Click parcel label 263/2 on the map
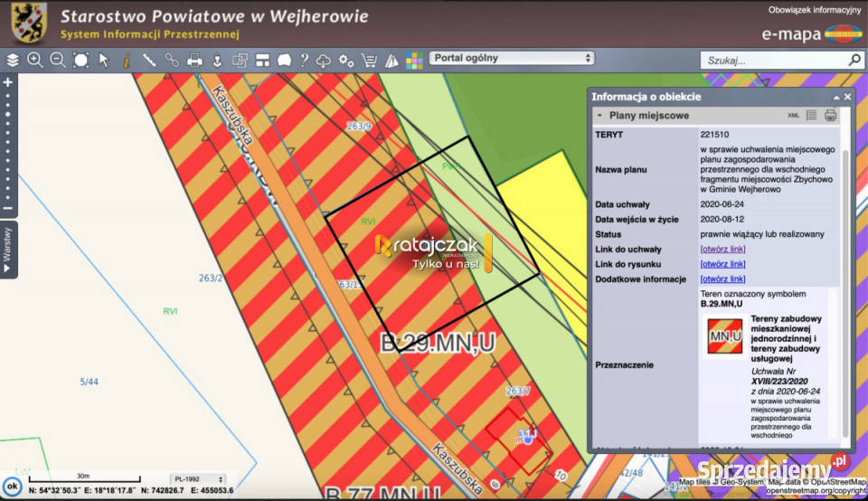Screen dimensions: 868x501 click(211, 278)
